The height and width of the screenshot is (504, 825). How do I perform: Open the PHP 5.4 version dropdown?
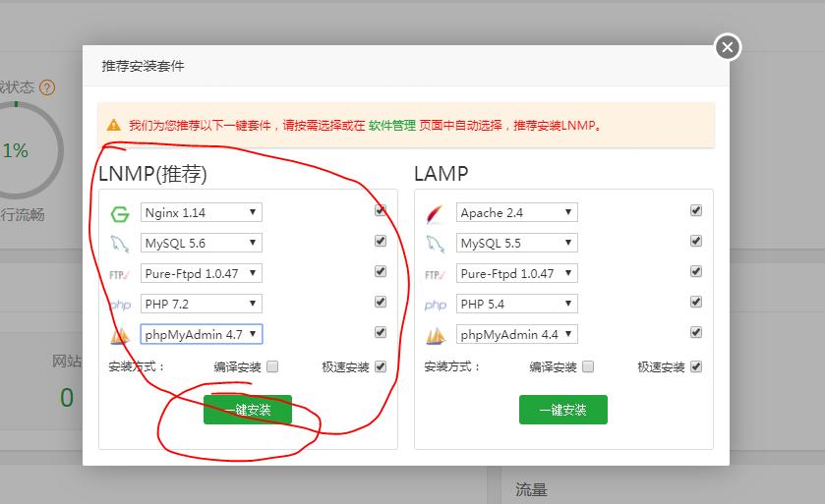[516, 304]
